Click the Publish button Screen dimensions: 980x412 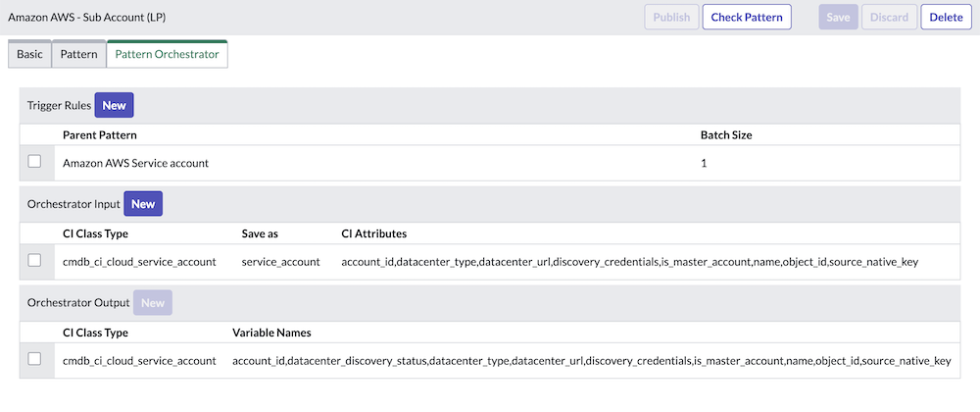coord(671,17)
